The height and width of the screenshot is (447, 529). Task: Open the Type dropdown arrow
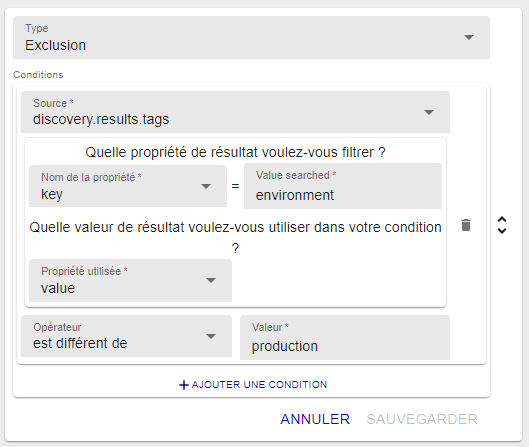point(469,37)
